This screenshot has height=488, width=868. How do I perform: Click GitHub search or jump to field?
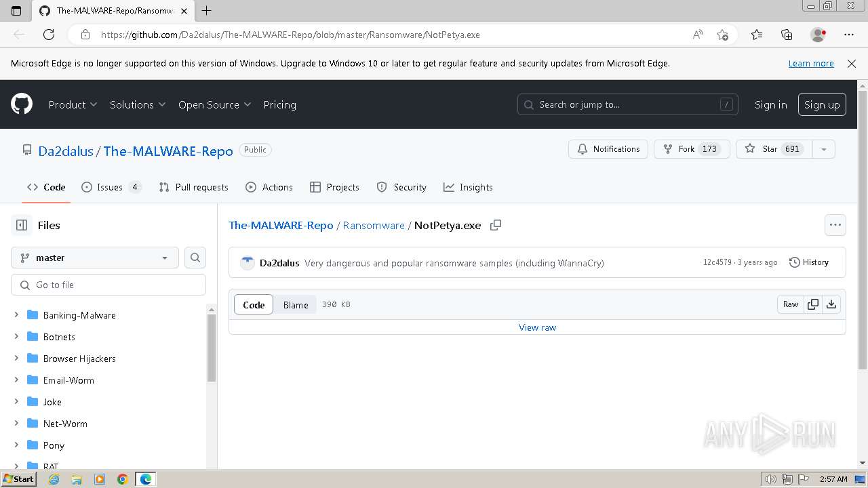[628, 104]
